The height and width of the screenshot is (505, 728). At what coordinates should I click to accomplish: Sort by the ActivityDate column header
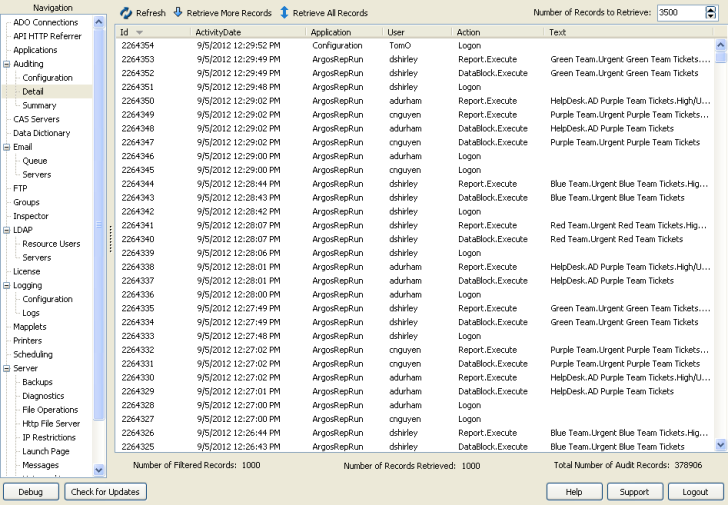[247, 32]
